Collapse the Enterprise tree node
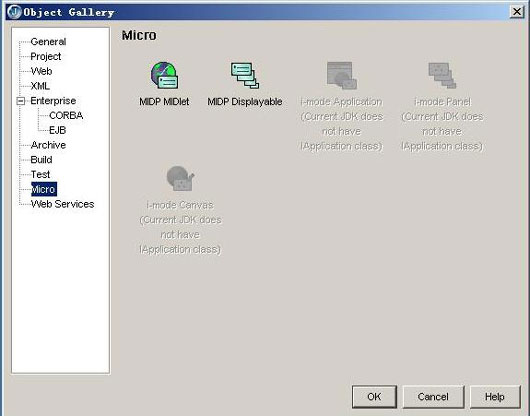Screen dimensions: 530x416 (21, 101)
